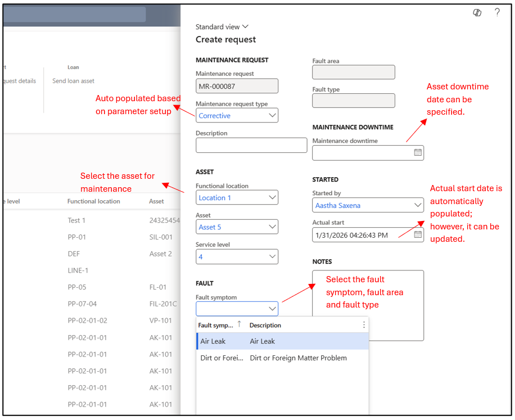
Task: Open the Asset dropdown showing Asset 5
Action: [272, 227]
